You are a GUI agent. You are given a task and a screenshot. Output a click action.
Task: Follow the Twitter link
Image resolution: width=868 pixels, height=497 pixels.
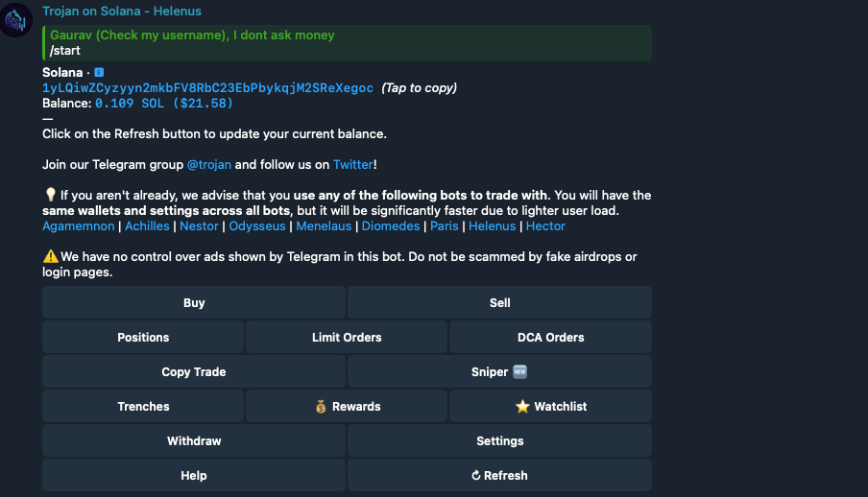(x=352, y=164)
